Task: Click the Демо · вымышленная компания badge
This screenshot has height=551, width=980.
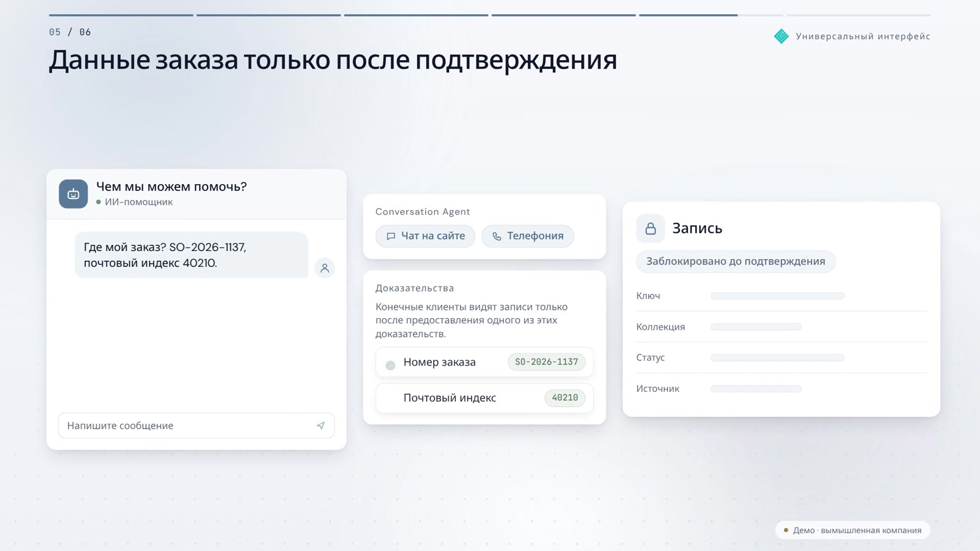Action: click(853, 530)
